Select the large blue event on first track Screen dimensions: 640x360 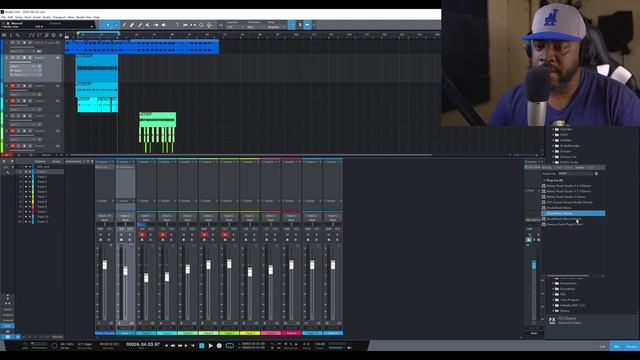click(142, 46)
